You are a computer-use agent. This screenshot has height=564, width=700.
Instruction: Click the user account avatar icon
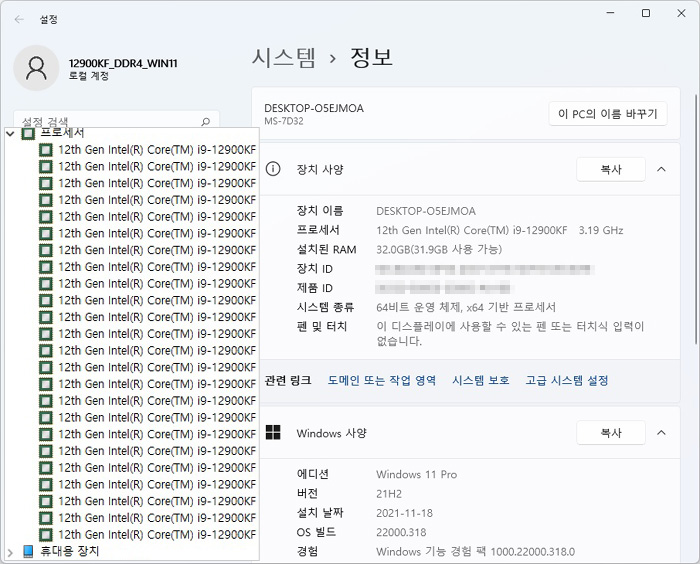tap(36, 68)
